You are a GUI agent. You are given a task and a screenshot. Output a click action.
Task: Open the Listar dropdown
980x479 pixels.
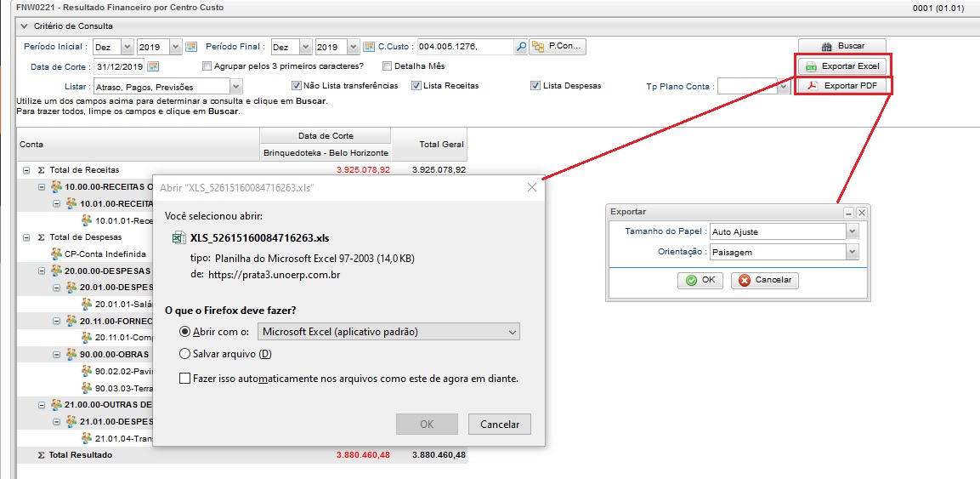tap(236, 87)
